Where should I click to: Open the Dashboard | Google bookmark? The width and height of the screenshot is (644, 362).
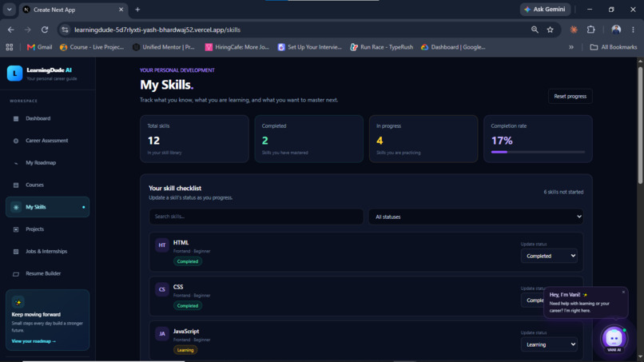coord(453,47)
